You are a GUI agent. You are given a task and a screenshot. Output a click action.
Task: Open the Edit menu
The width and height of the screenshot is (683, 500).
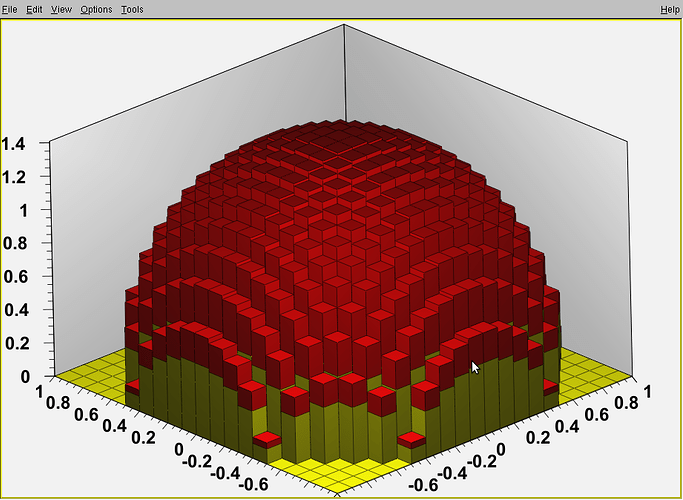34,9
